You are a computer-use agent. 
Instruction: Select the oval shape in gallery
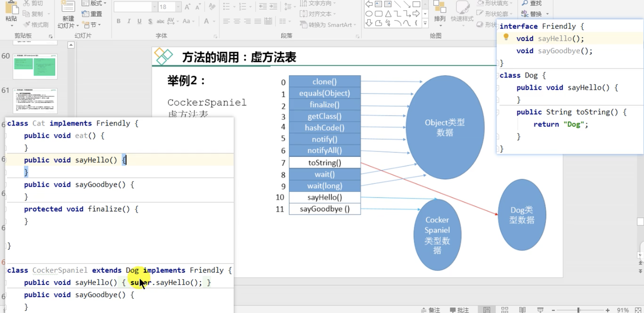pyautogui.click(x=369, y=14)
